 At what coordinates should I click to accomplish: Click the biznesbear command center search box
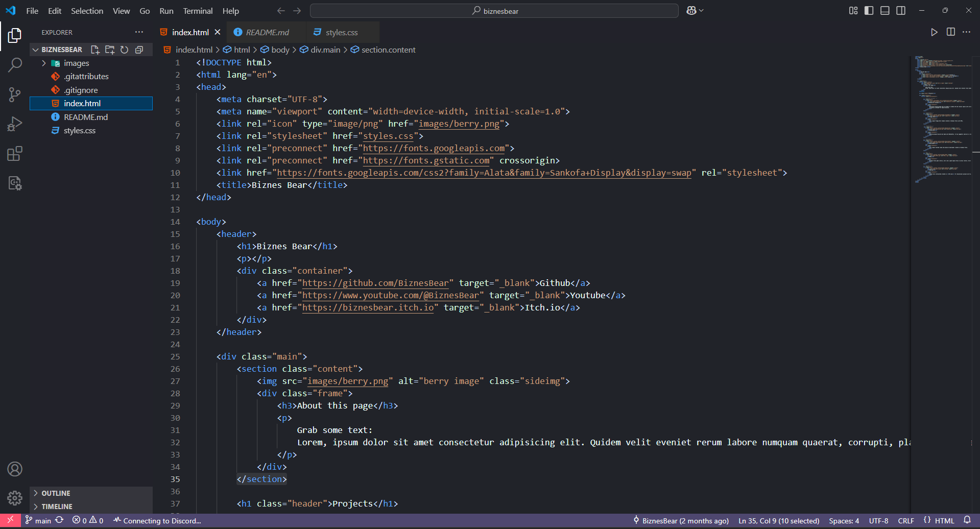[494, 11]
